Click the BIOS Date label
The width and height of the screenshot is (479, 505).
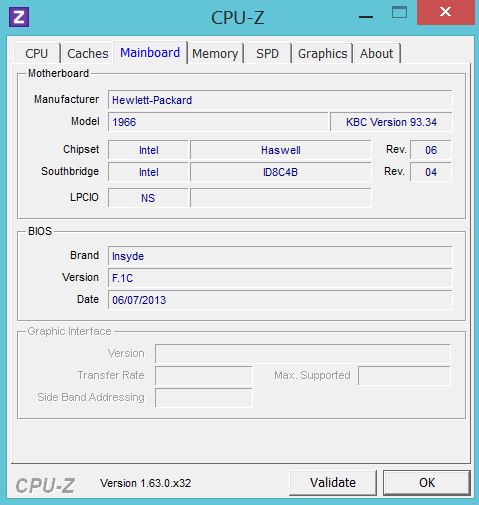click(x=88, y=299)
